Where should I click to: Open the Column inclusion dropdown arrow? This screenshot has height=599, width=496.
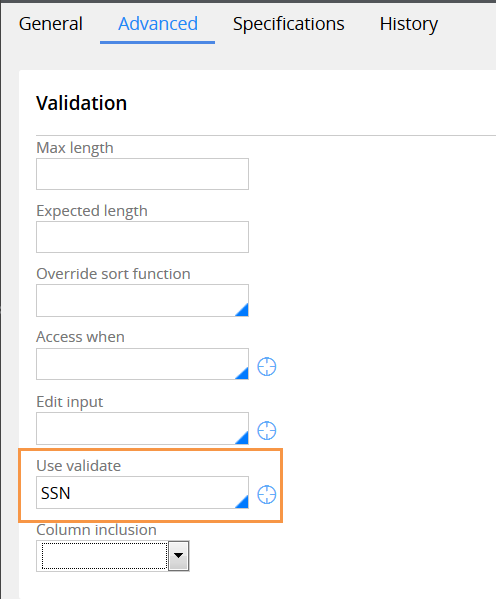coord(179,556)
